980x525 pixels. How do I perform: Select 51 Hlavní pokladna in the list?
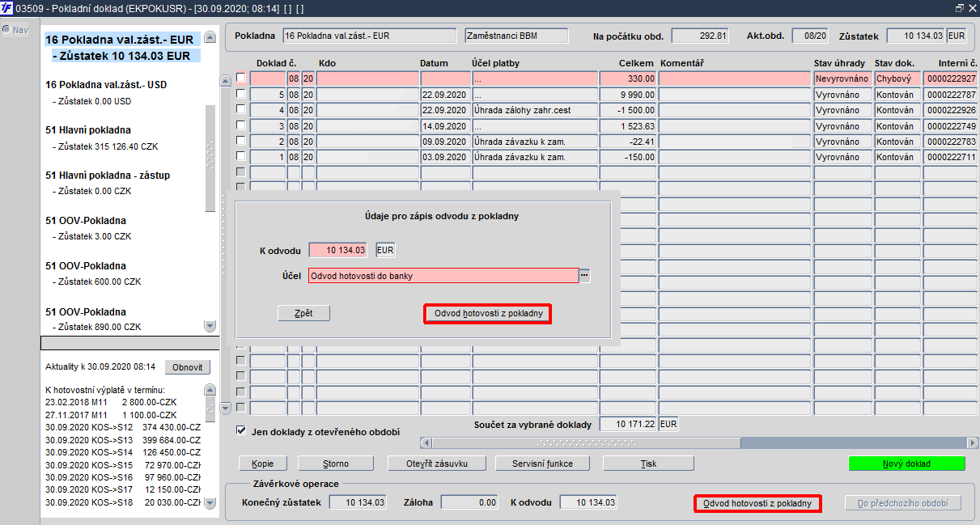88,130
